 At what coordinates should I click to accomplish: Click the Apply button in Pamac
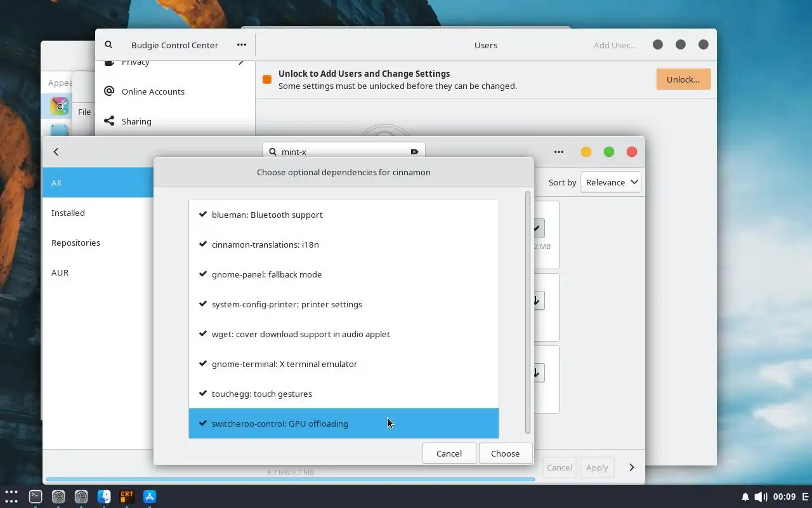pyautogui.click(x=597, y=467)
